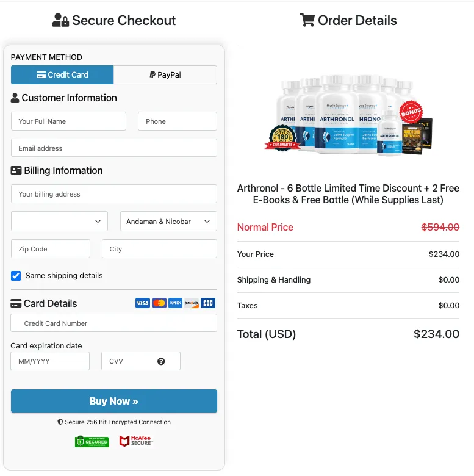Click the Buy Now button
This screenshot has width=474, height=476.
[114, 401]
